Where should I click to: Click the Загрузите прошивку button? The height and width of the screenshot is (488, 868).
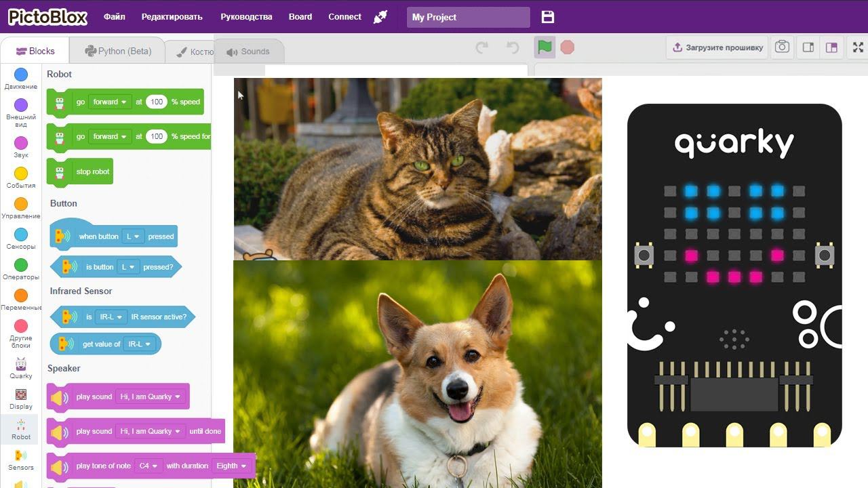tap(717, 47)
